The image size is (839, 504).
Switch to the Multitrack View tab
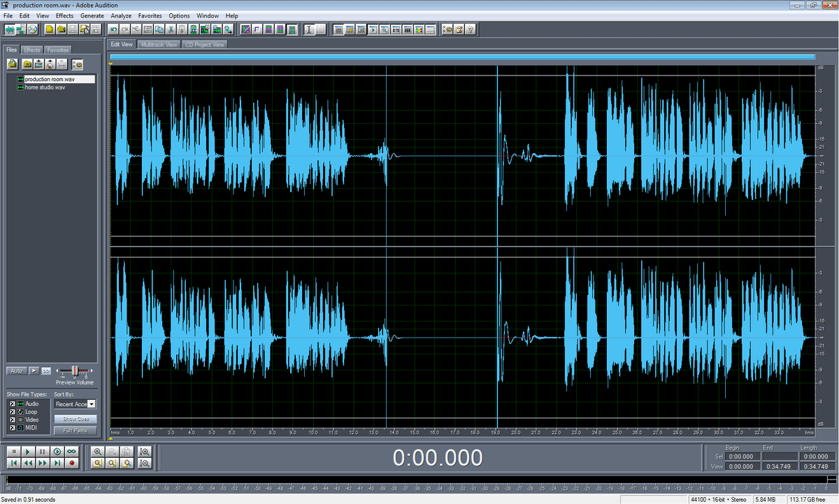point(159,45)
